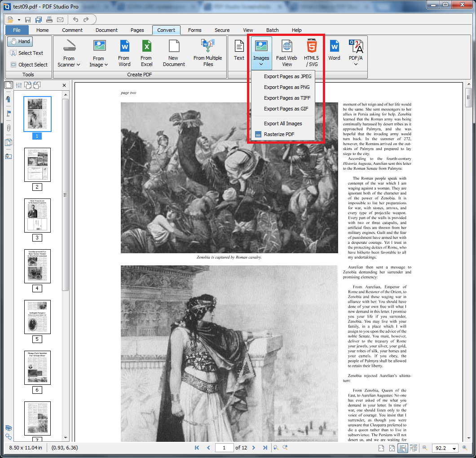Screen dimensions: 476x458
Task: Click the page number input field
Action: [x=225, y=448]
